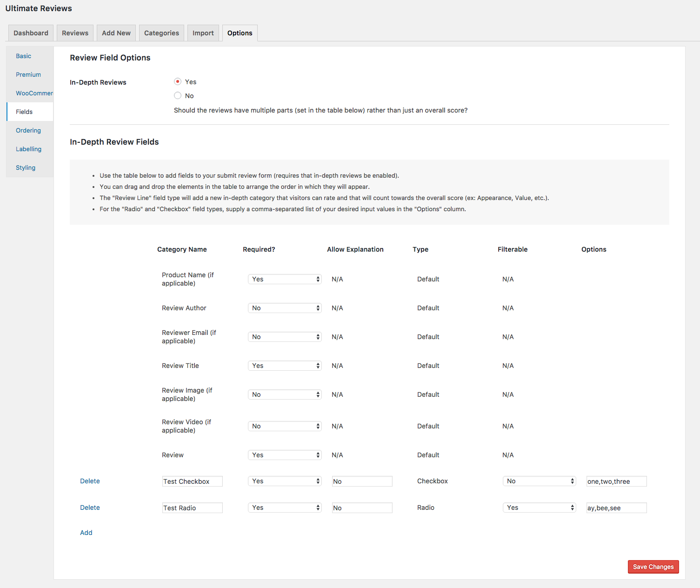Click the Test Checkbox category name field
This screenshot has height=588, width=700.
[192, 481]
